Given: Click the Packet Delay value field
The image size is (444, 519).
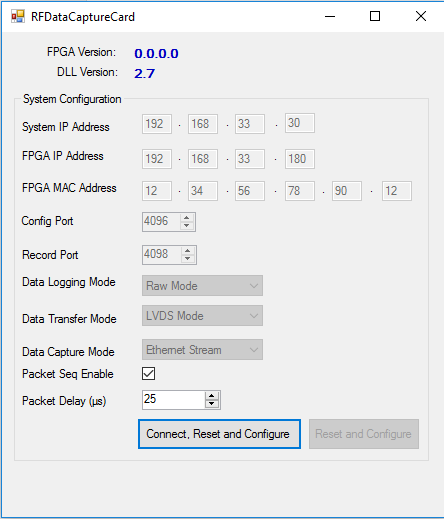Looking at the screenshot, I should (174, 400).
